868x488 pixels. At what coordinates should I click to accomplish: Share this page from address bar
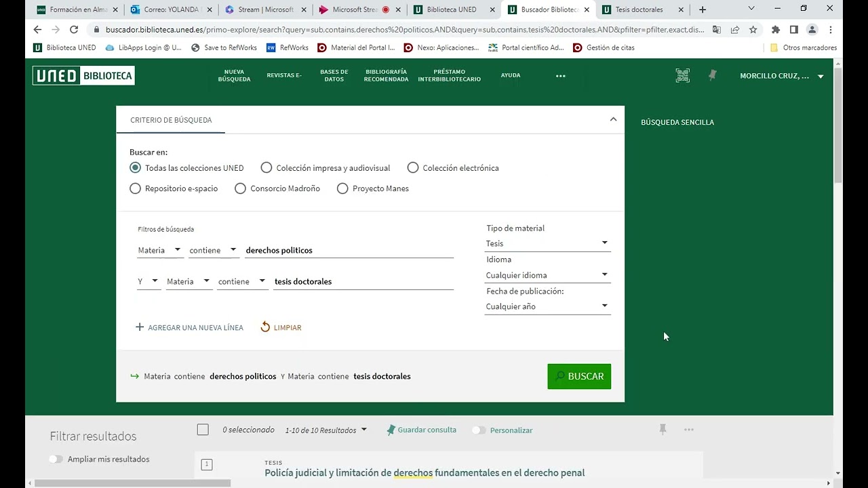point(734,30)
